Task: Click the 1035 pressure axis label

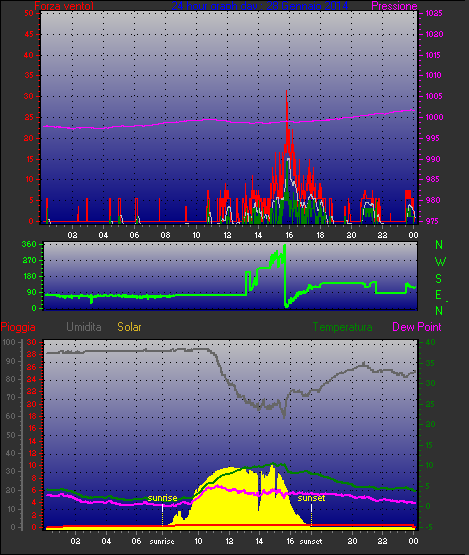Action: (434, 13)
